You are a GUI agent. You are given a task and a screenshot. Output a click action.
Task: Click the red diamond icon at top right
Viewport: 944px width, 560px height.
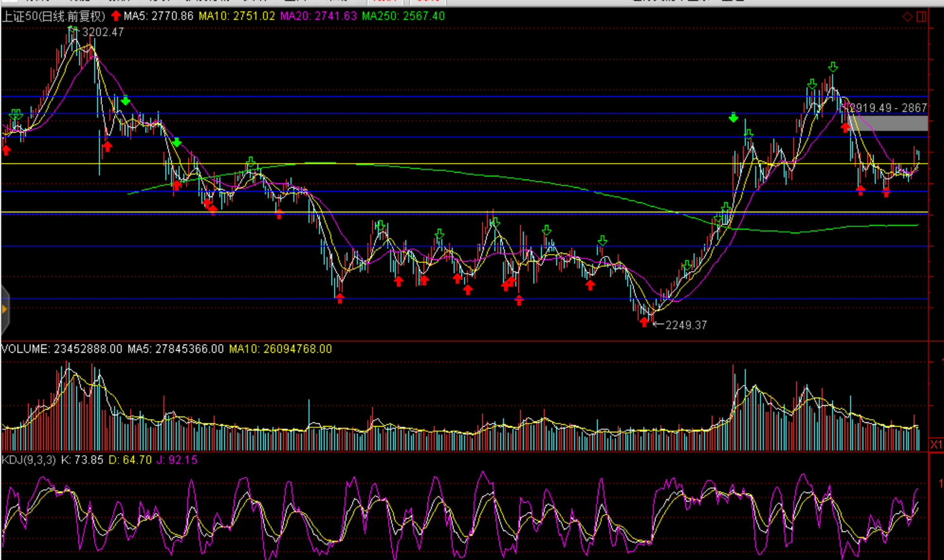tap(907, 16)
